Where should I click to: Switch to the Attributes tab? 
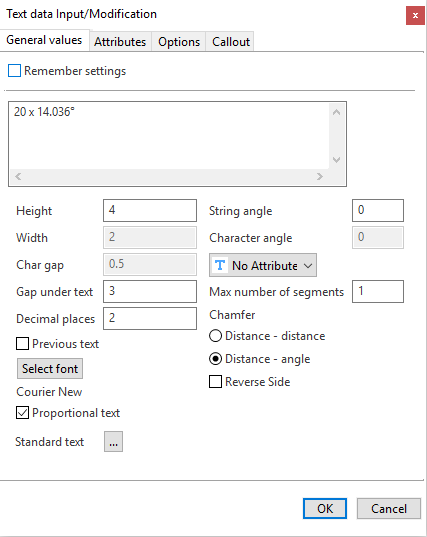pyautogui.click(x=120, y=42)
